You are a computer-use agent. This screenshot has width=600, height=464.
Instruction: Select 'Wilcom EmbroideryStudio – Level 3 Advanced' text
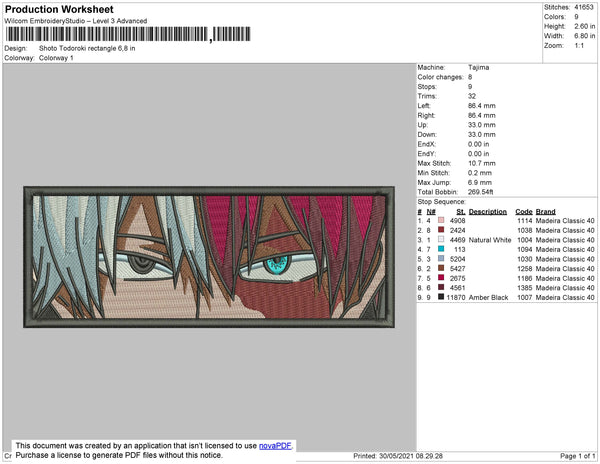pos(76,21)
